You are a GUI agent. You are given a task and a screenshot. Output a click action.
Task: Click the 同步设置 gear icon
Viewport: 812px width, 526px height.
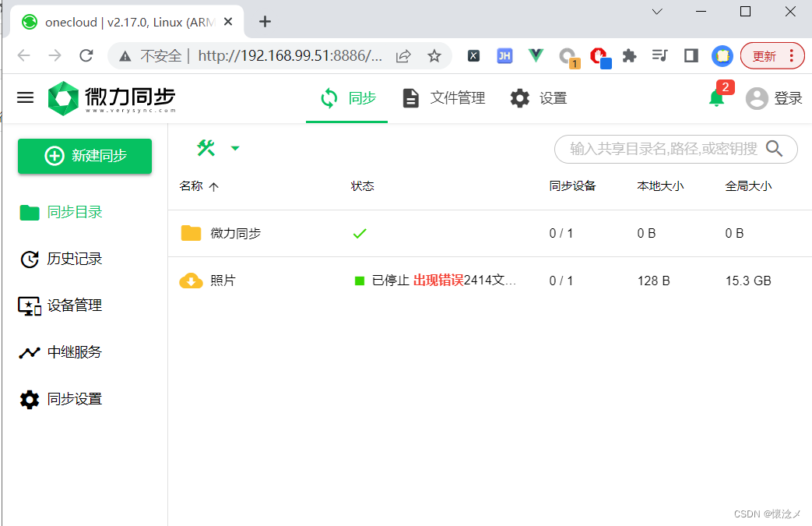(29, 399)
